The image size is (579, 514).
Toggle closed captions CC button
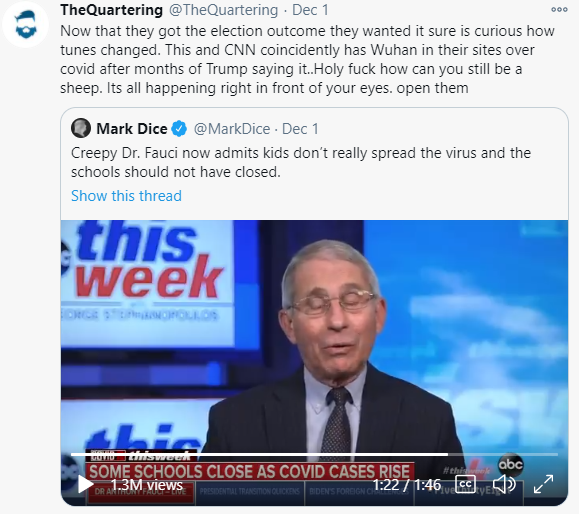(x=465, y=484)
